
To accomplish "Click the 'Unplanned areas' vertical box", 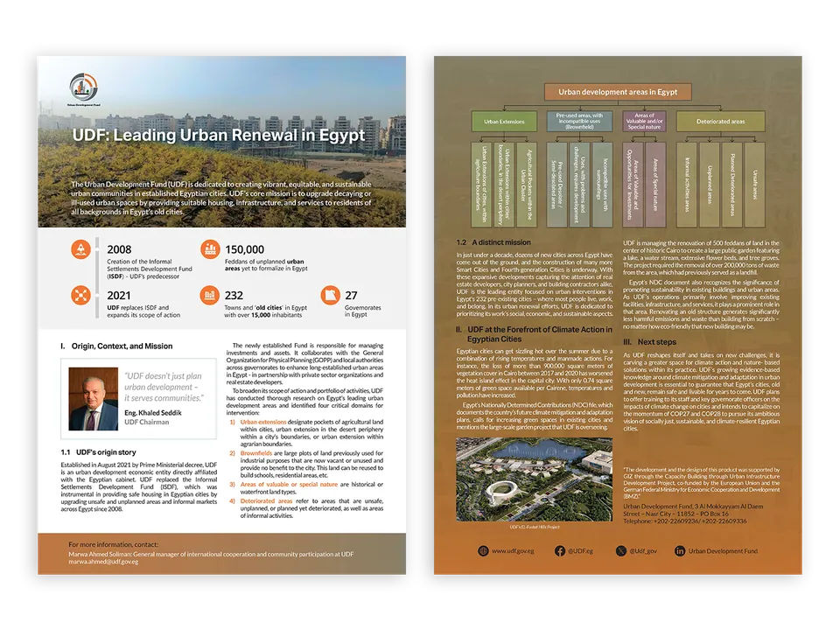I will click(710, 185).
